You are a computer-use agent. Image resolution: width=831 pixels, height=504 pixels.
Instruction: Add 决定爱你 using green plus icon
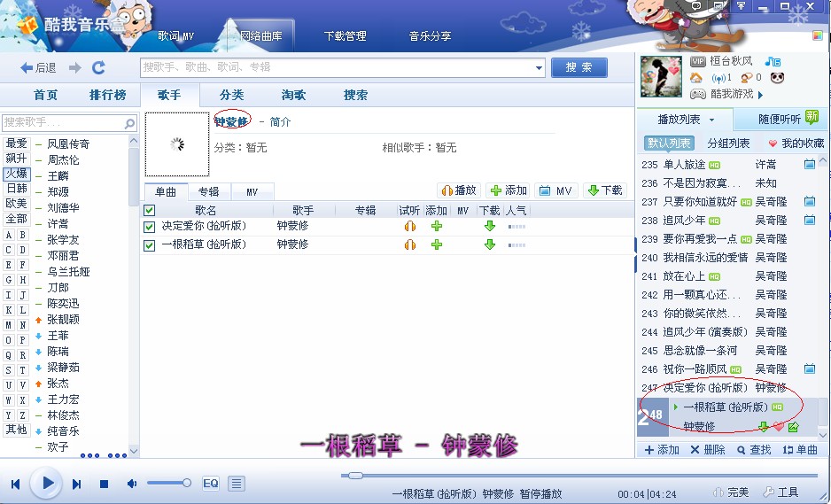click(x=437, y=226)
